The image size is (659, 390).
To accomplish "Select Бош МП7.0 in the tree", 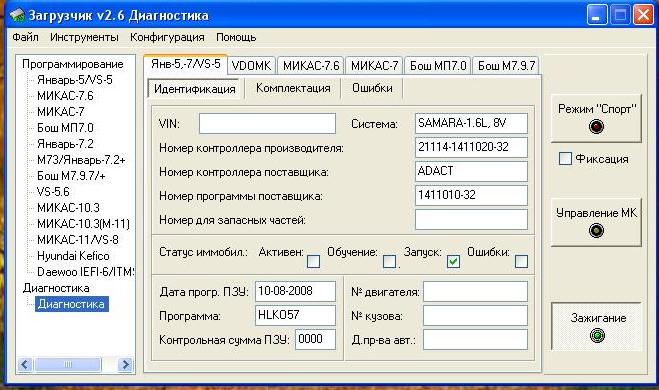I will point(65,128).
